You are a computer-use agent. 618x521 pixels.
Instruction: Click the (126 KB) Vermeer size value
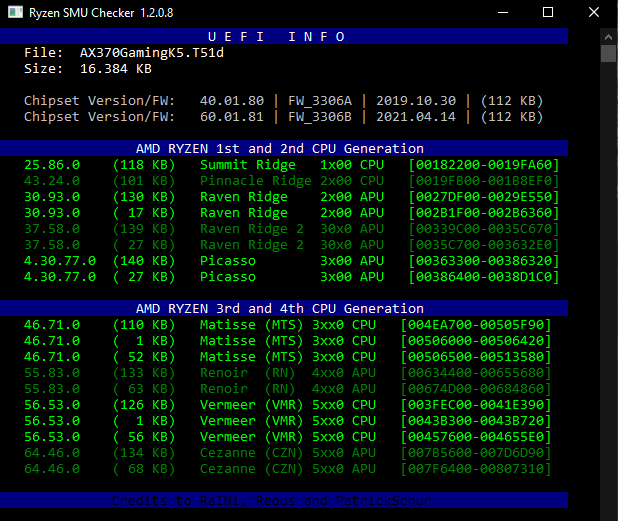[144, 405]
